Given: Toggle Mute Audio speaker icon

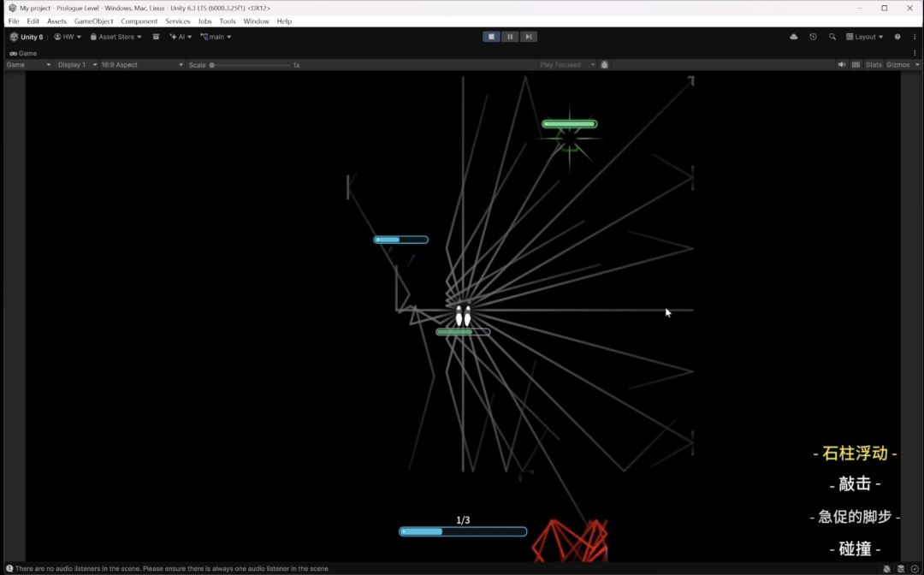Looking at the screenshot, I should point(842,65).
